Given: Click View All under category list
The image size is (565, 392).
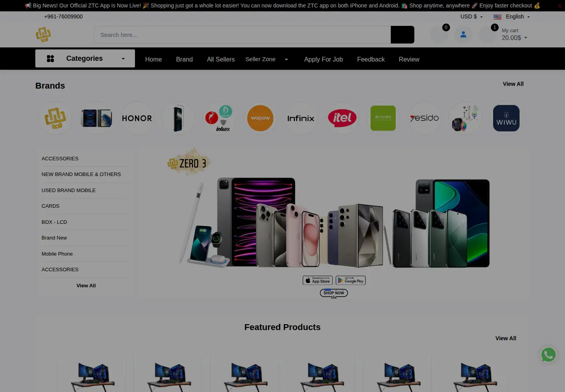Looking at the screenshot, I should [86, 285].
